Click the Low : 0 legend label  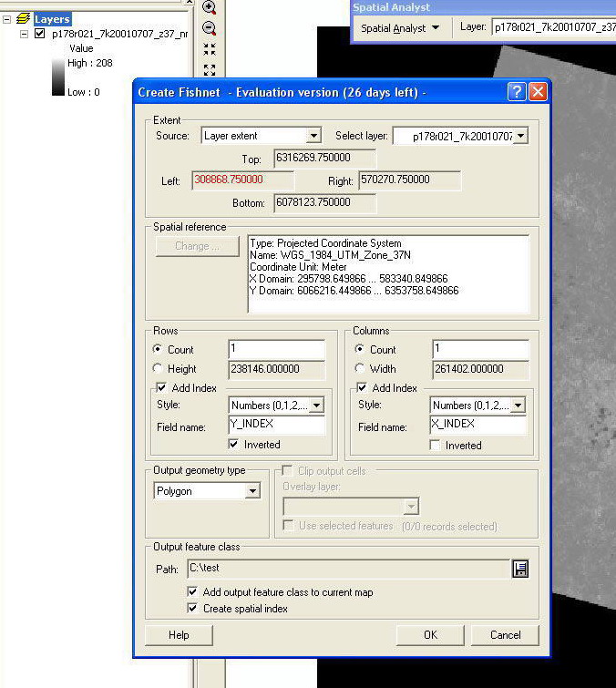pyautogui.click(x=83, y=92)
